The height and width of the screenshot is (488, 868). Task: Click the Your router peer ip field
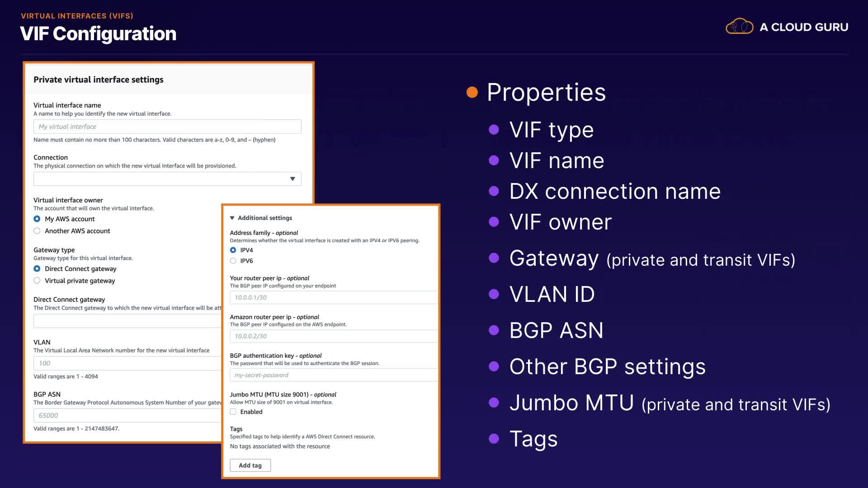(334, 297)
